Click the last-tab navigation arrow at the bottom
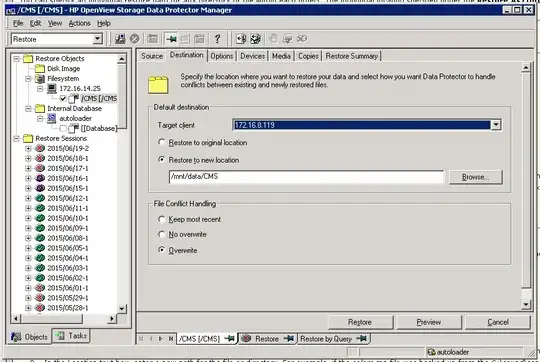The width and height of the screenshot is (540, 362). [170, 339]
